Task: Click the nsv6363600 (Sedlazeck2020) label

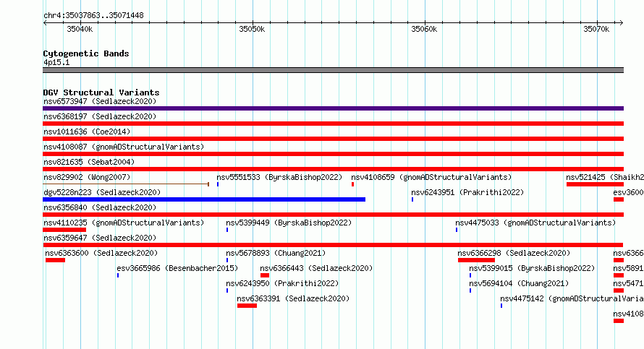Action: 101,253
